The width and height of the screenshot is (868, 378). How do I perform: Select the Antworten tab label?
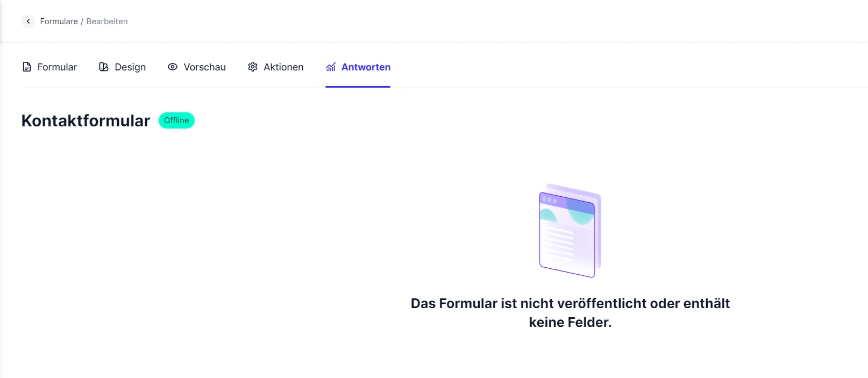[x=366, y=67]
